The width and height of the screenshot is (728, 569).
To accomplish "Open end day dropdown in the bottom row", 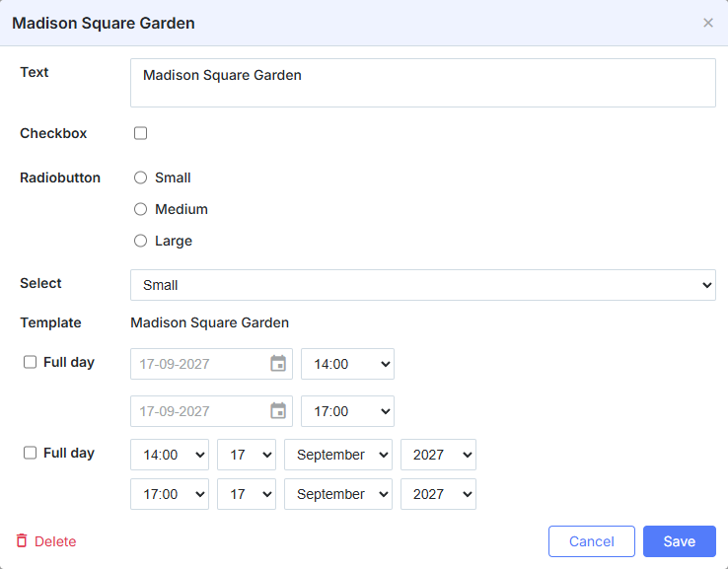I will [x=247, y=494].
